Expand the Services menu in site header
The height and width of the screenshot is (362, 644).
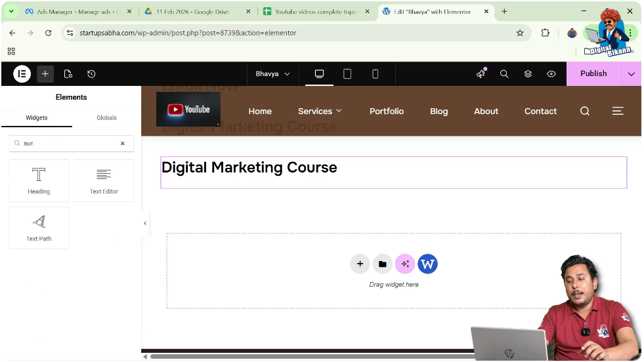[x=320, y=111]
